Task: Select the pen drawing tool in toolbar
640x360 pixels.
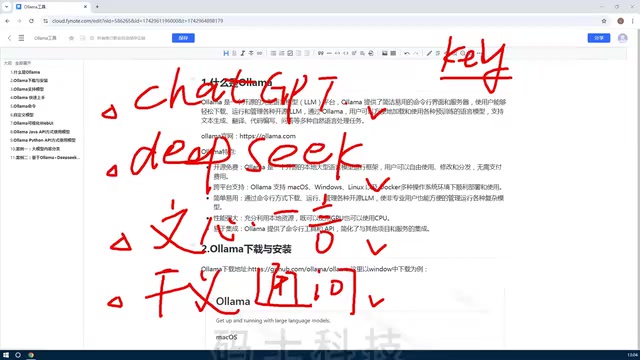Action: tap(429, 53)
